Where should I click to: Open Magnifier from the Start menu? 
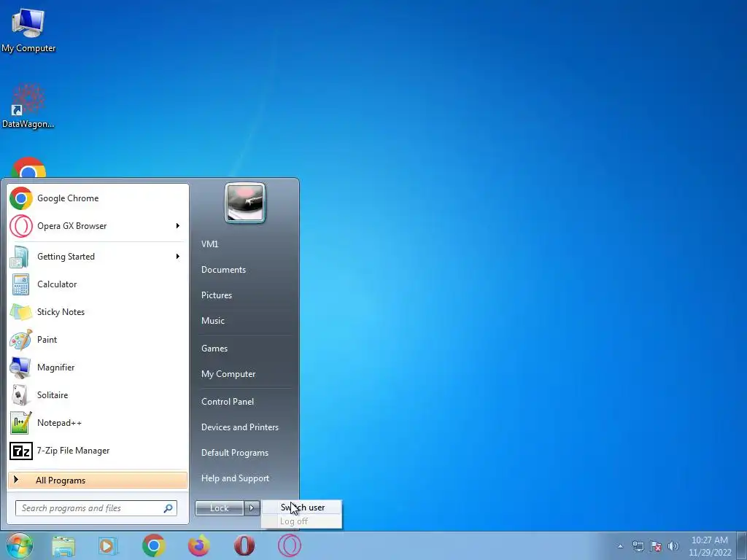[x=97, y=367]
